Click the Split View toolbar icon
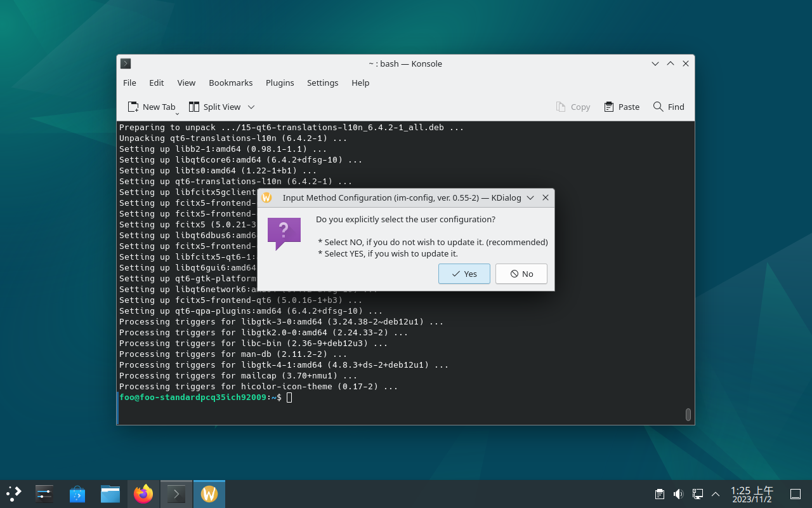This screenshot has height=508, width=812. 194,107
